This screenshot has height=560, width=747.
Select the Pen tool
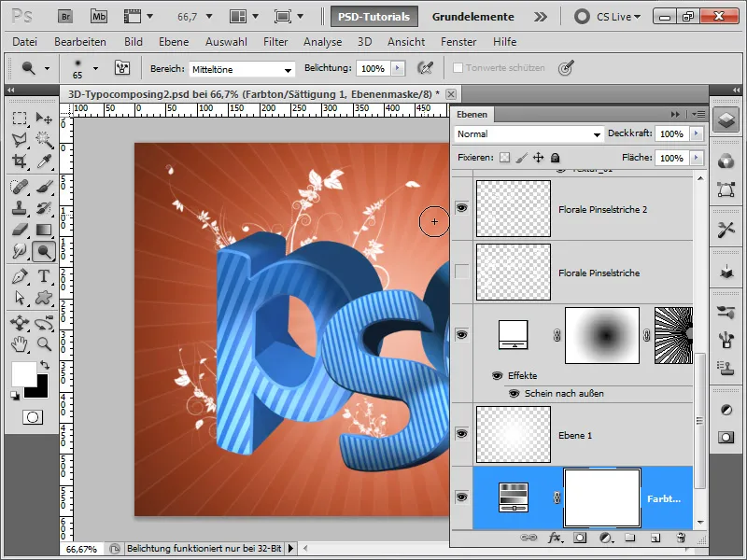(x=20, y=276)
